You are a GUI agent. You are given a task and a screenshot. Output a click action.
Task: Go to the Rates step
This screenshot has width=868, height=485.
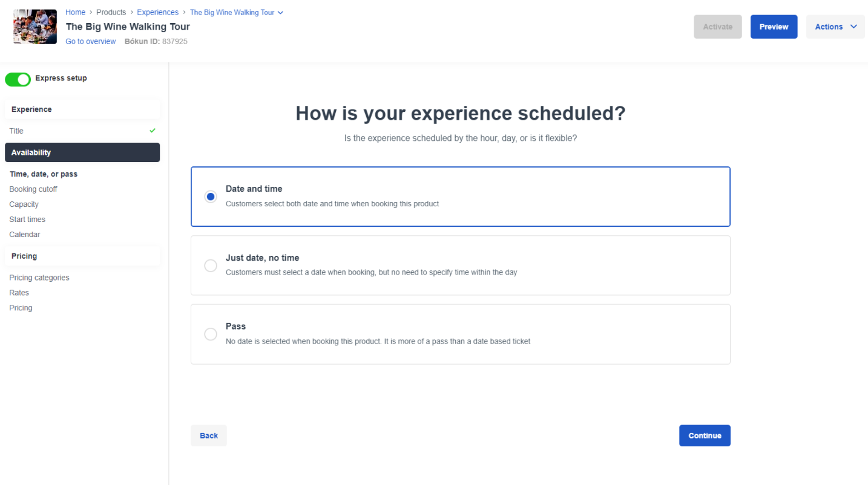pyautogui.click(x=19, y=292)
